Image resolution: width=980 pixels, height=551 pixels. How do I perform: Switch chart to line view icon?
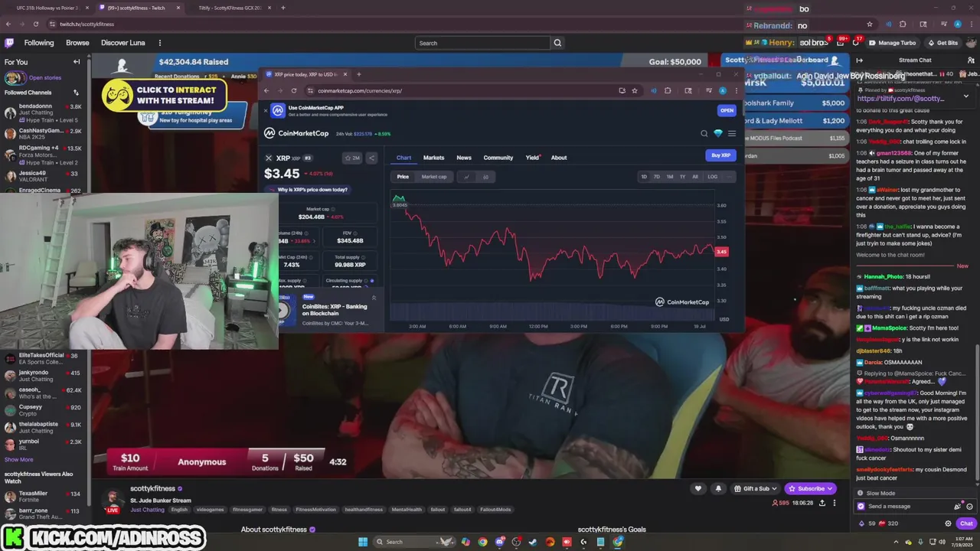466,177
